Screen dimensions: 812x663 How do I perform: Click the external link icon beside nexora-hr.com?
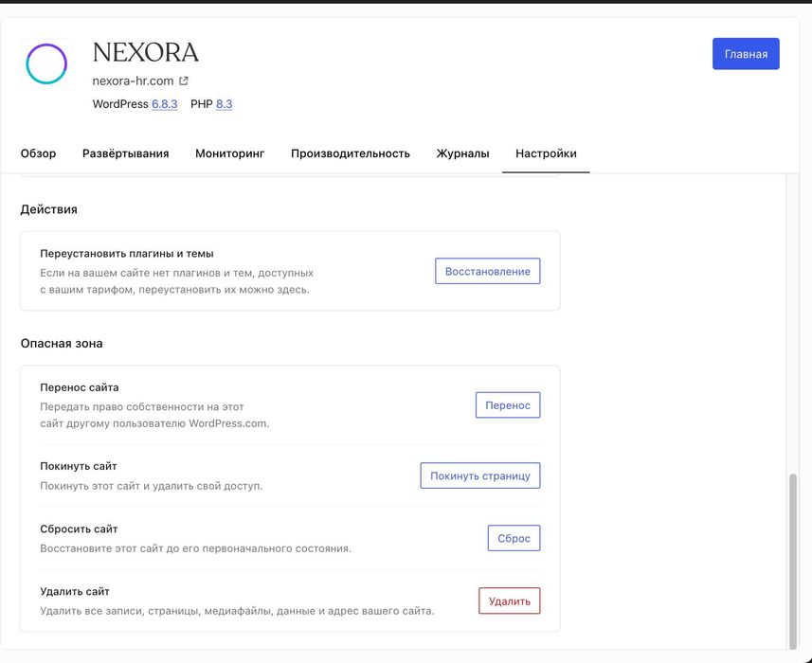[x=184, y=81]
